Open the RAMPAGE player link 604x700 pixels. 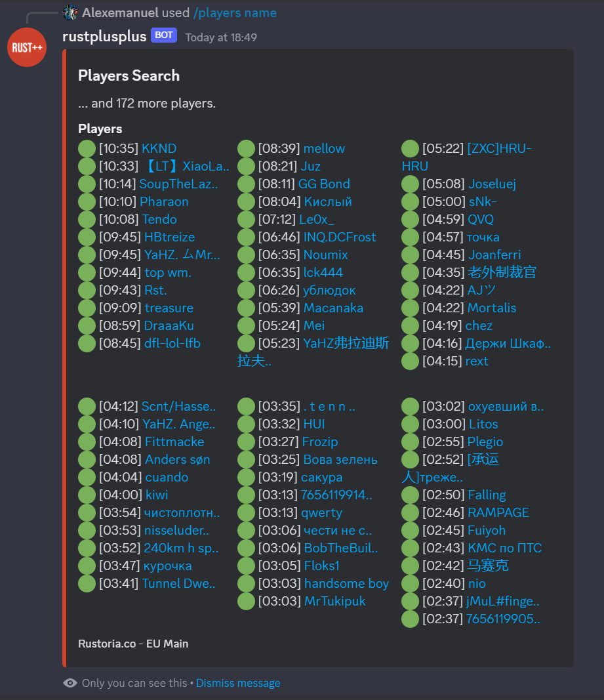498,512
